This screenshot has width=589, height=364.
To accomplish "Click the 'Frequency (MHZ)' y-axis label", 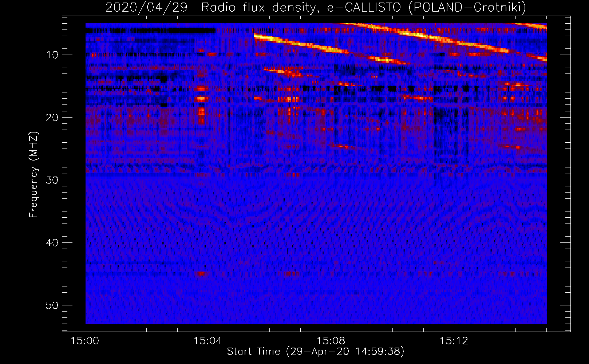I will [x=33, y=175].
